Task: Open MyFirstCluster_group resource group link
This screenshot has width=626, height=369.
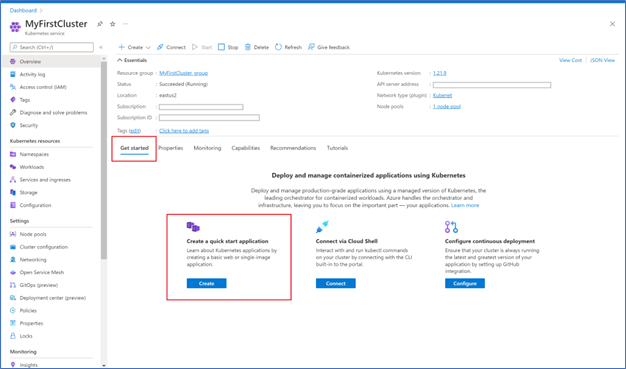Action: click(183, 73)
